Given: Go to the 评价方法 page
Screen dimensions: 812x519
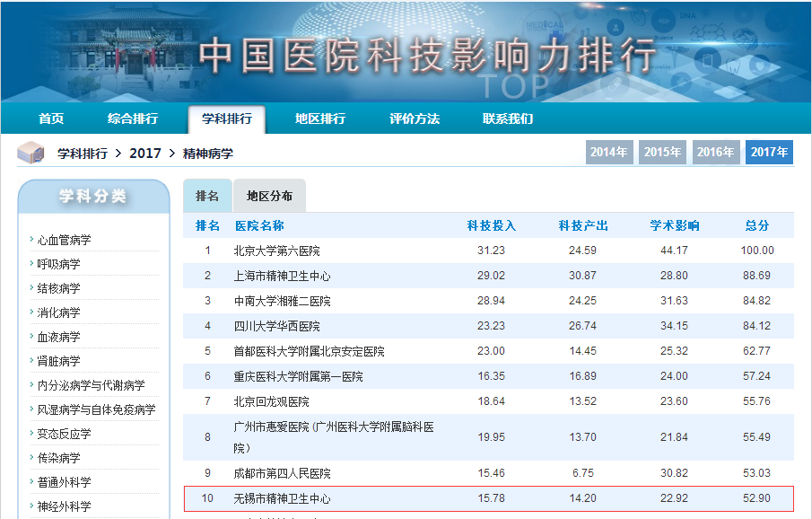Looking at the screenshot, I should [x=415, y=119].
